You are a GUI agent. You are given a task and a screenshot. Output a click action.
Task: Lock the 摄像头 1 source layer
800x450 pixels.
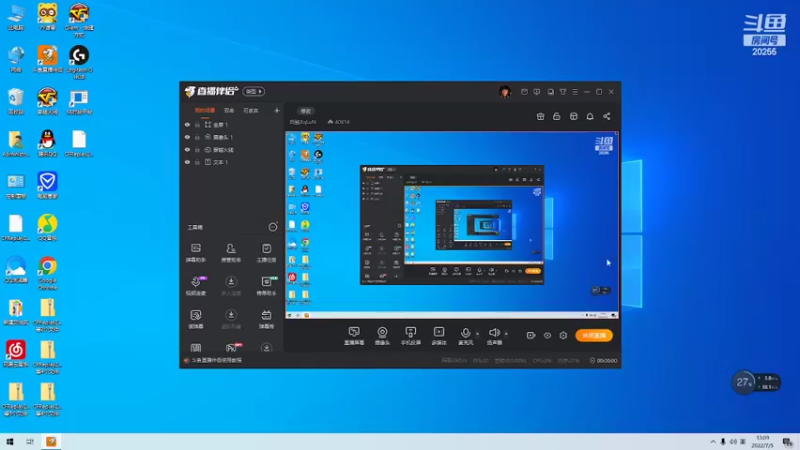[197, 137]
